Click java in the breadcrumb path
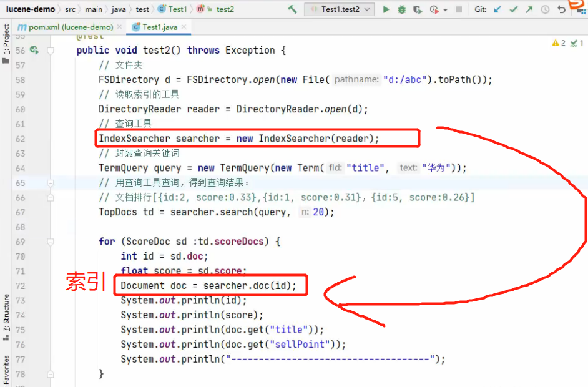Image resolution: width=588 pixels, height=387 pixels. click(x=119, y=9)
